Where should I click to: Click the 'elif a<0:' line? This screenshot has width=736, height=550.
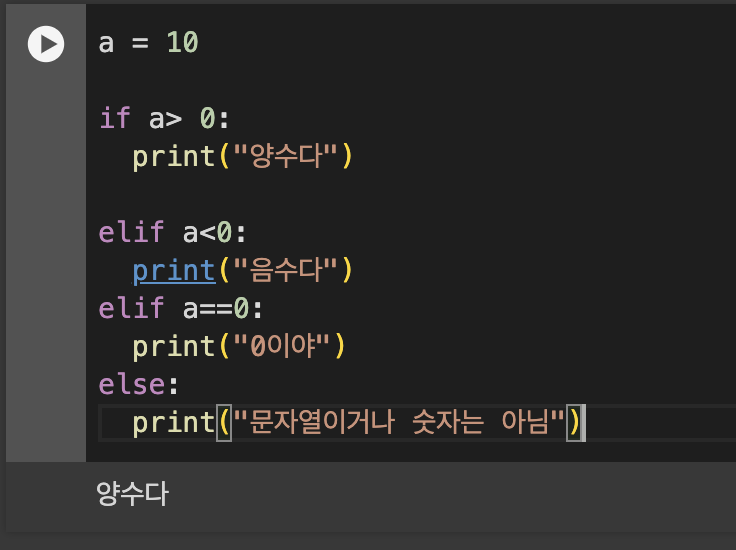pos(172,232)
